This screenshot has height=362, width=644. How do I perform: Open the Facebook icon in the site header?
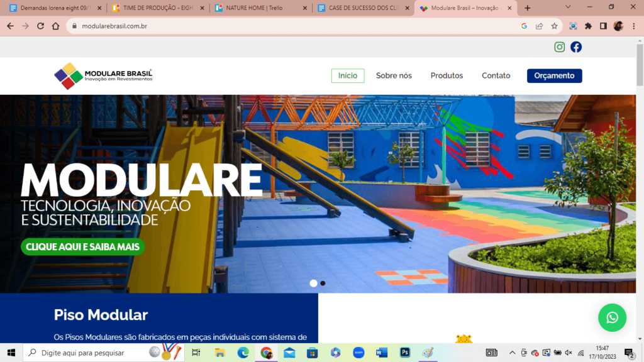coord(576,47)
